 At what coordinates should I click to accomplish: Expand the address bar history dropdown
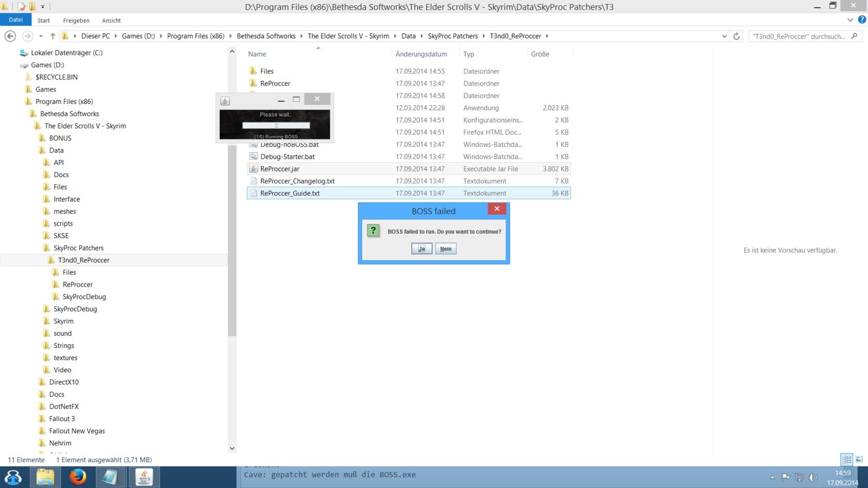(x=724, y=36)
